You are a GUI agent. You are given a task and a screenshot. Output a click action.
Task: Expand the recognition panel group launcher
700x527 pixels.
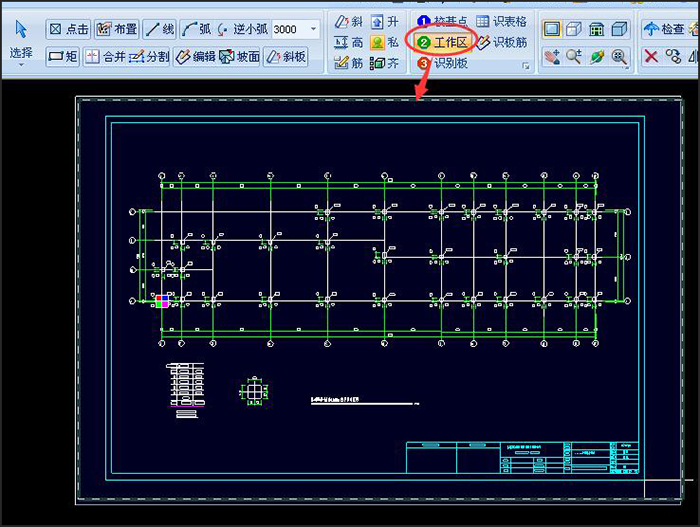[x=527, y=67]
